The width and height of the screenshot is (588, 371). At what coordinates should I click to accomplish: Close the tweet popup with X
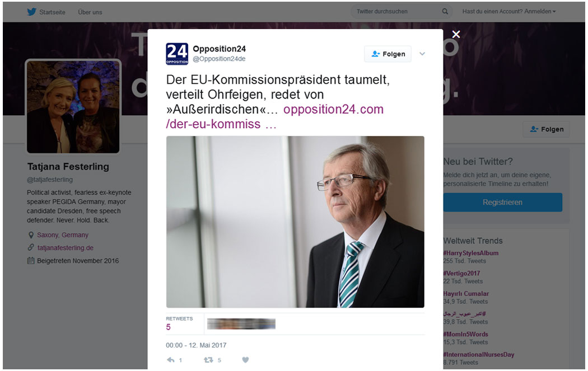coord(456,35)
